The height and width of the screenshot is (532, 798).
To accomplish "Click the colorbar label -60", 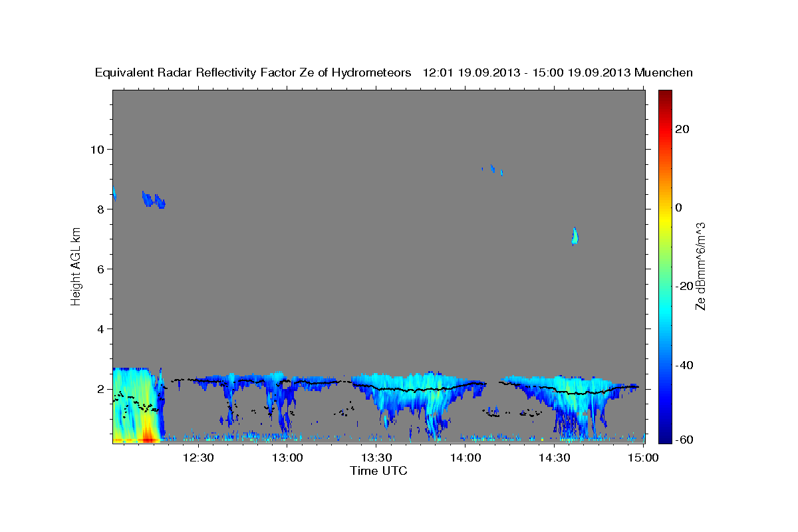I will pos(684,440).
